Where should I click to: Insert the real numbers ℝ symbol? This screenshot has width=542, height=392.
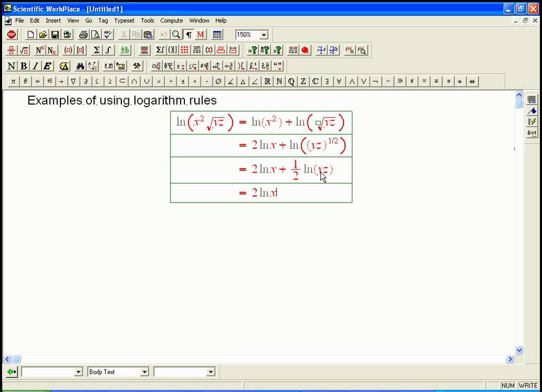(x=267, y=82)
